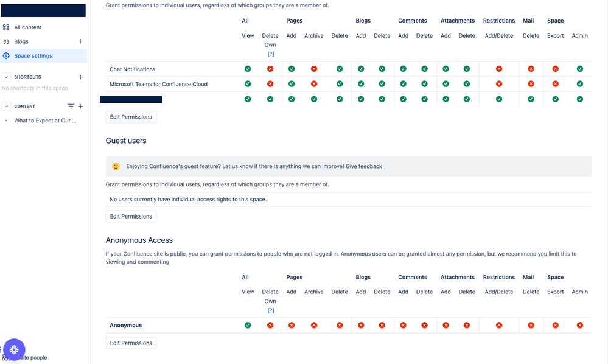Image resolution: width=608 pixels, height=364 pixels.
Task: Edit Permissions for individual users
Action: 131,117
